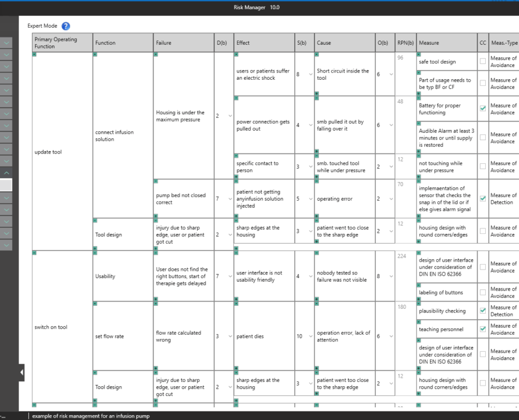Open D(b) dropdown for 'Housing is under' failure

point(230,116)
